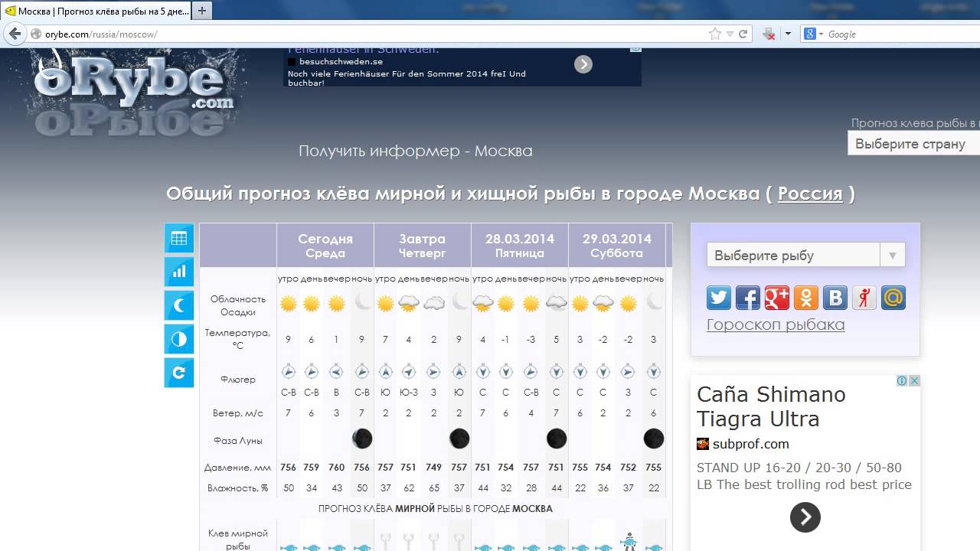Screen dimensions: 980x551
Task: Click pressure value '749'
Action: click(x=434, y=467)
